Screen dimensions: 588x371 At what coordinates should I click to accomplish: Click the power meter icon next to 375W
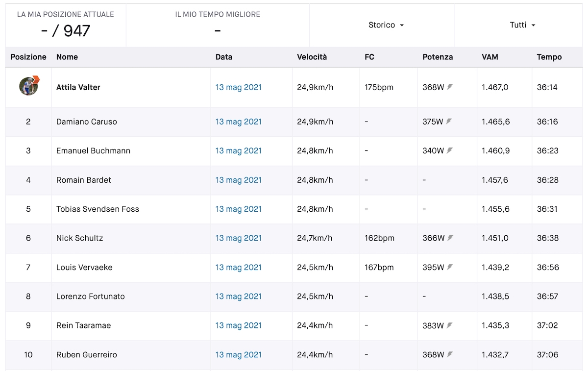449,122
